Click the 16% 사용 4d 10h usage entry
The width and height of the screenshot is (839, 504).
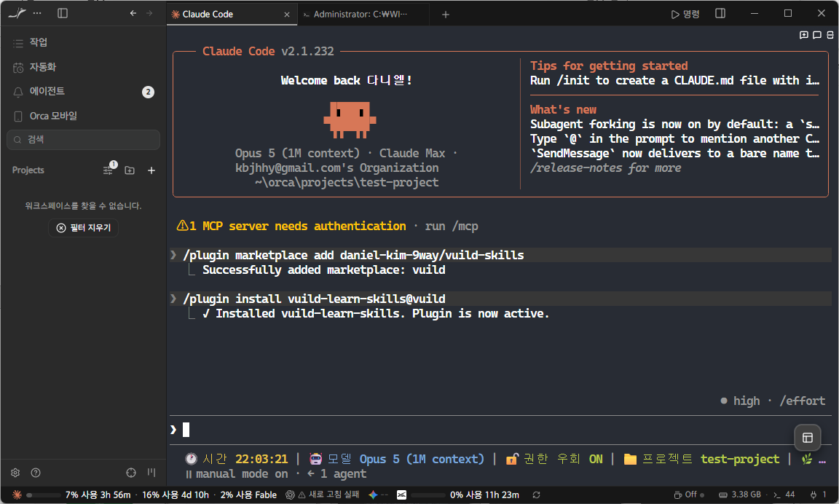[x=176, y=495]
